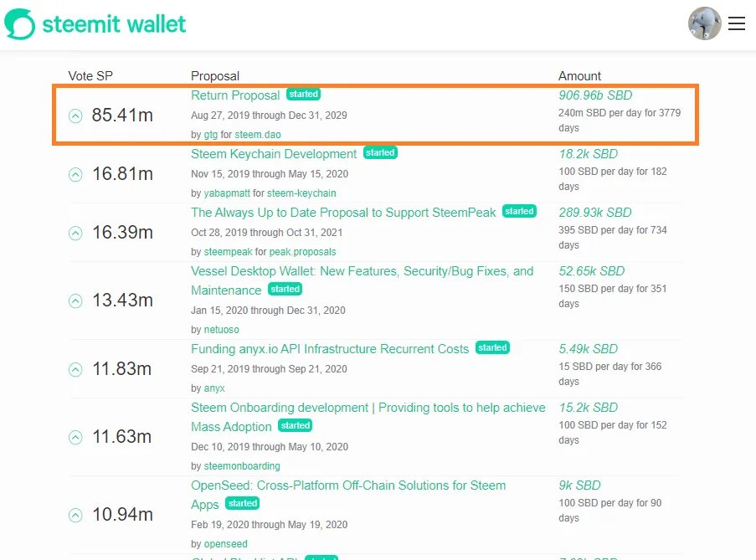Click the 85.41m vote SP value

[122, 116]
